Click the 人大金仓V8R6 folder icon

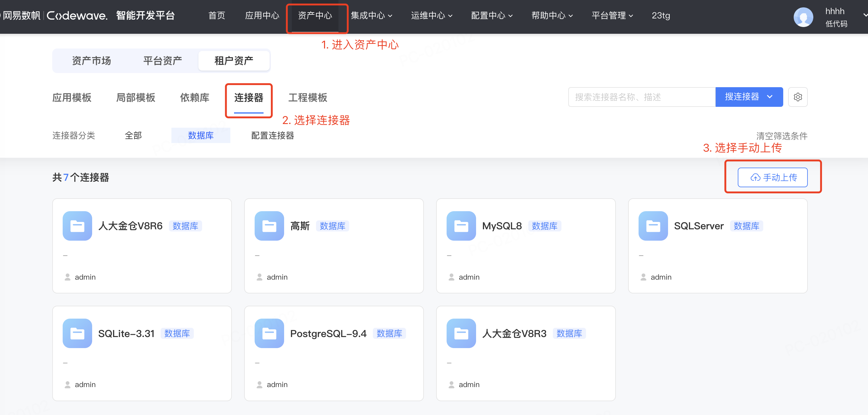click(x=77, y=226)
